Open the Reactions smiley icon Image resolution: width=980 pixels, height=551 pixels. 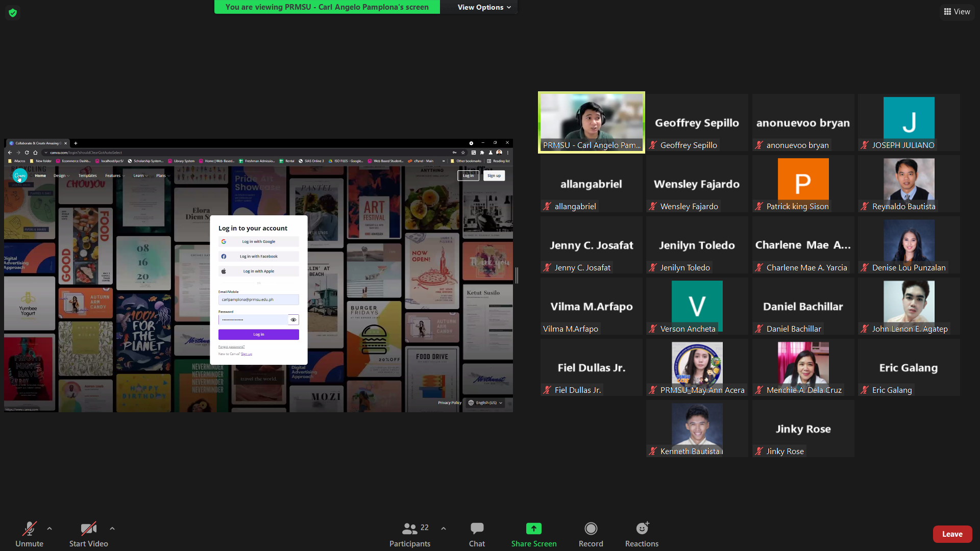642,529
